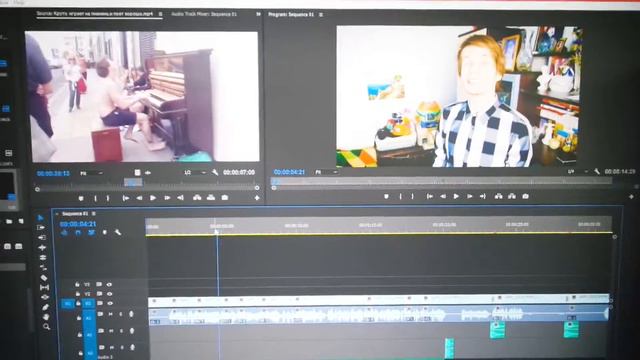The image size is (640, 360).
Task: Add marker in Program monitor
Action: click(386, 196)
